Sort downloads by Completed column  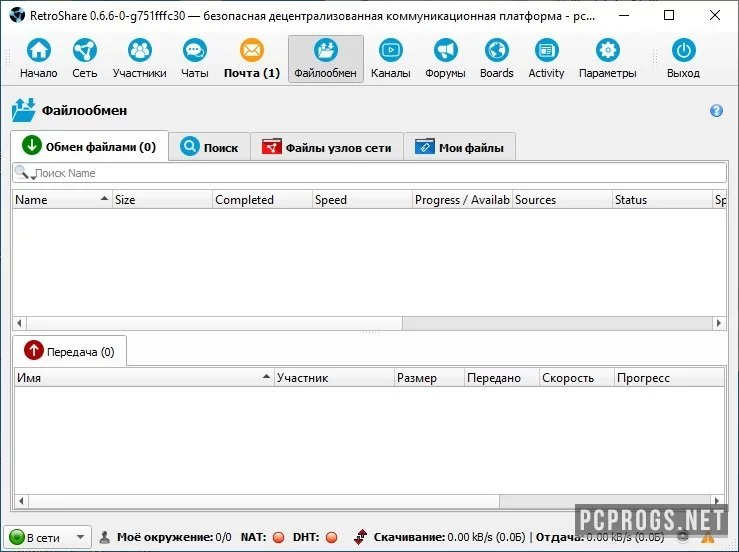click(x=263, y=199)
